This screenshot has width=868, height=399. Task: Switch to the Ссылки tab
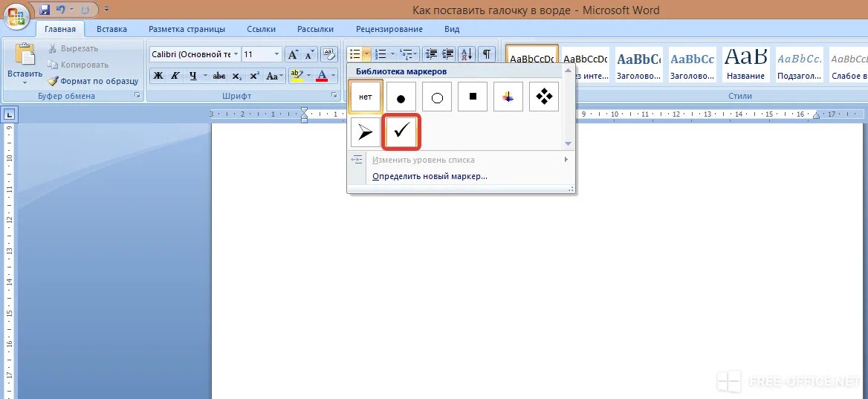point(261,29)
